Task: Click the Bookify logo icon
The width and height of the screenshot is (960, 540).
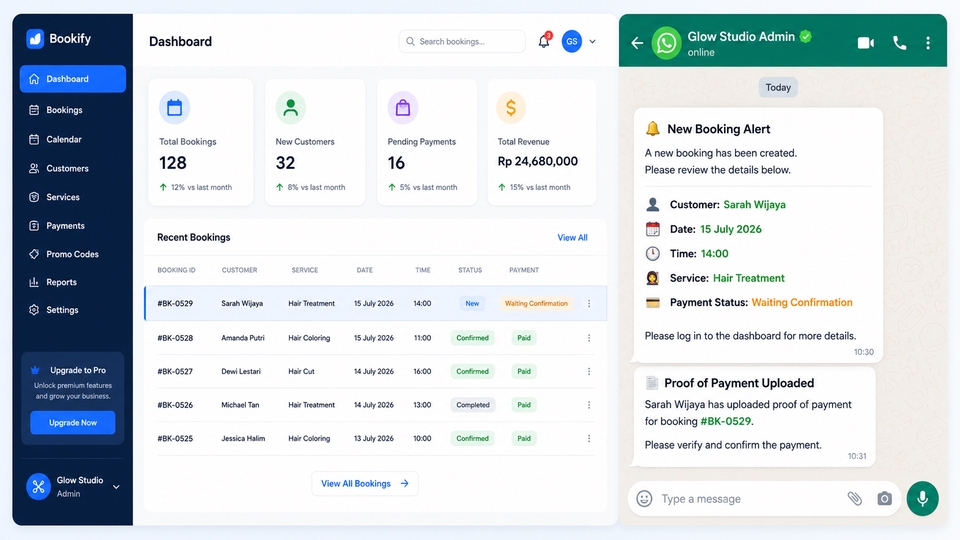Action: [35, 39]
